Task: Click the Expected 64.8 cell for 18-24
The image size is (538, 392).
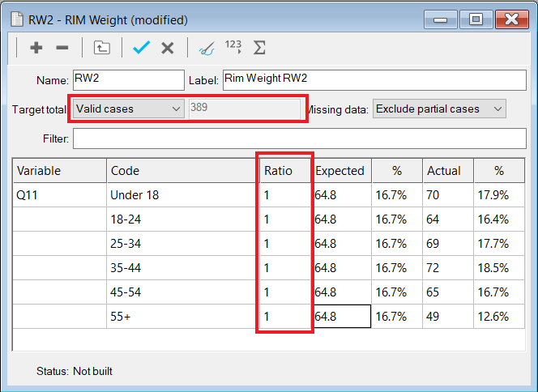Action: [x=341, y=219]
